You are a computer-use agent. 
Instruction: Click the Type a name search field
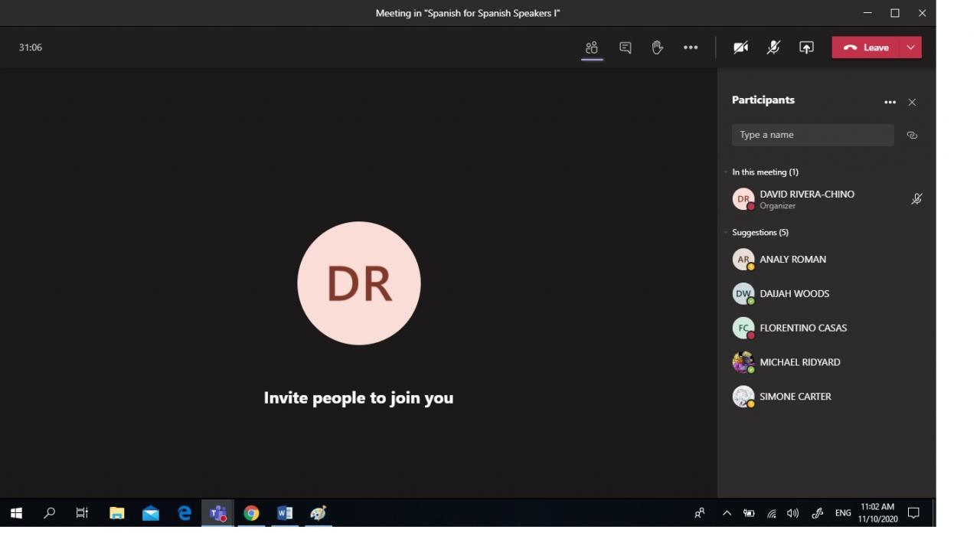(x=812, y=135)
